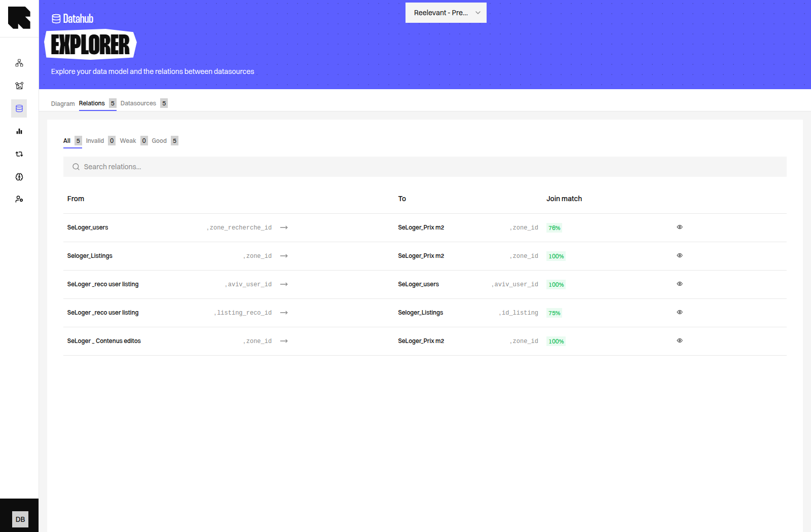The image size is (811, 532).
Task: Select the Good filter tab
Action: point(165,141)
